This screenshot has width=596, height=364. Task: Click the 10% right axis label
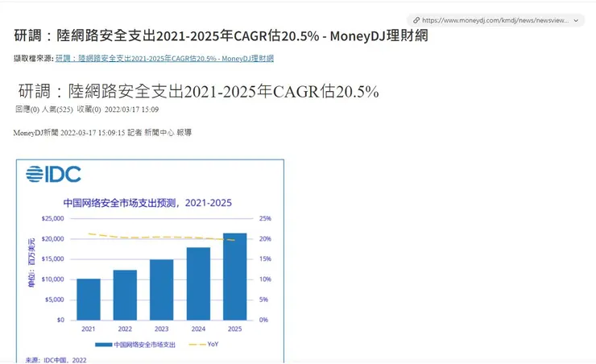pyautogui.click(x=265, y=279)
